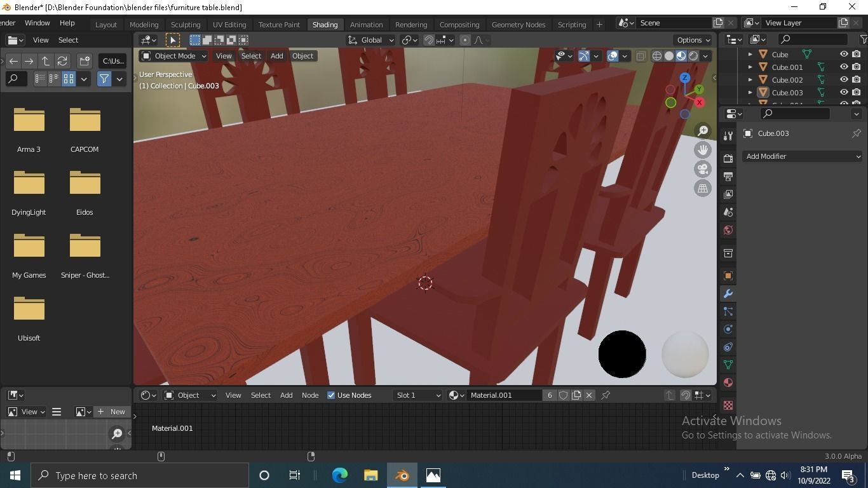The image size is (868, 488).
Task: Open the Material properties tab
Action: coord(728,383)
